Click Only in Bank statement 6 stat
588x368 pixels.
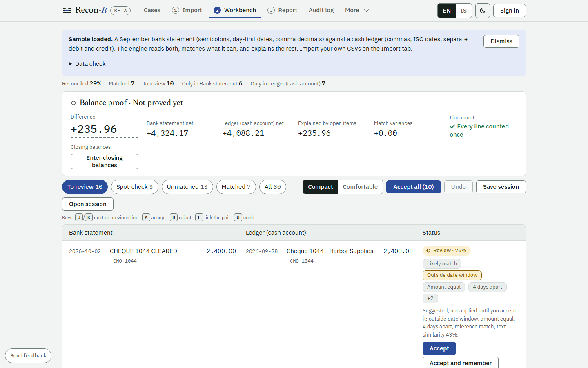click(212, 83)
